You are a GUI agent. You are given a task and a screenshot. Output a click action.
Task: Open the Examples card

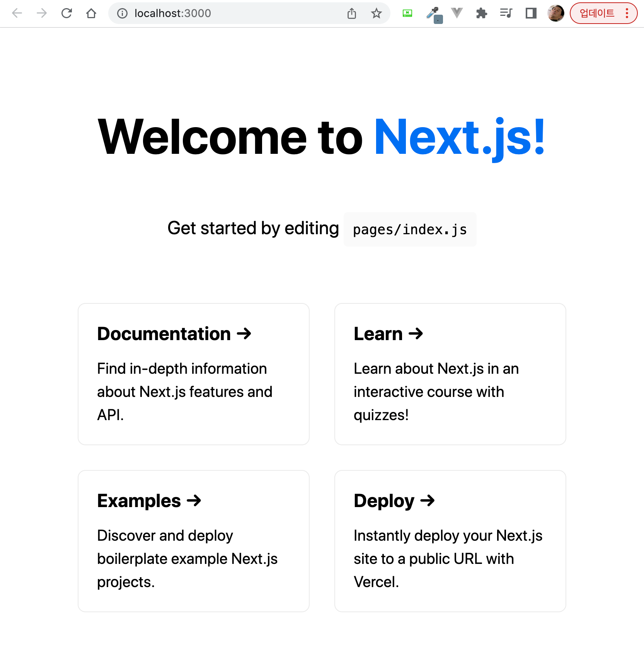194,541
